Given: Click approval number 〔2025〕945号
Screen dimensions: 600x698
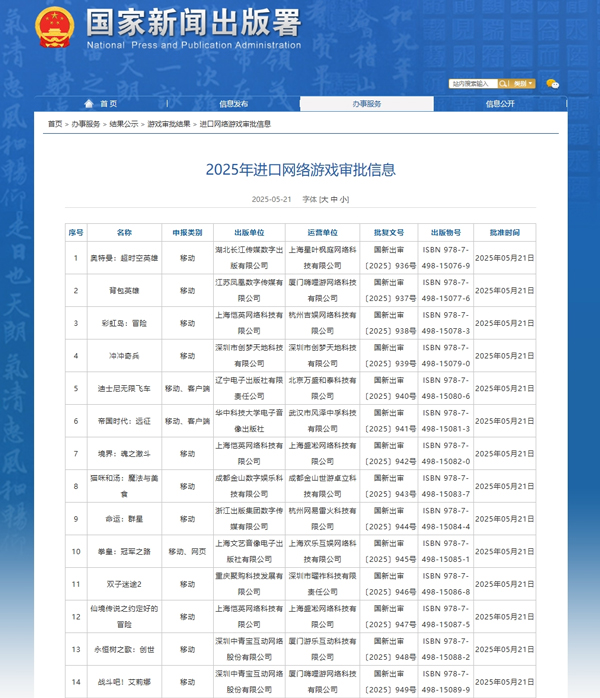Looking at the screenshot, I should (x=390, y=559).
